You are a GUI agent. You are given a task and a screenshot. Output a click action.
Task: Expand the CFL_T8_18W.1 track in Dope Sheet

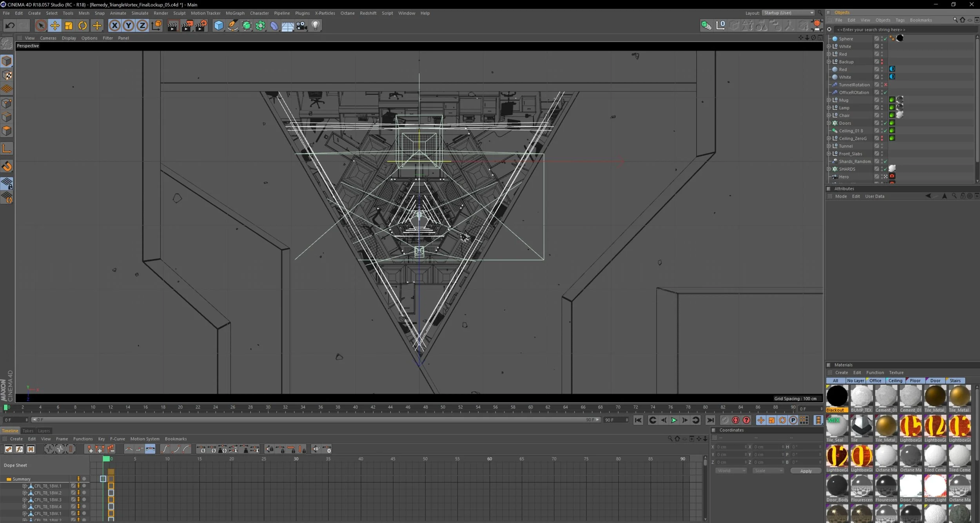point(24,486)
